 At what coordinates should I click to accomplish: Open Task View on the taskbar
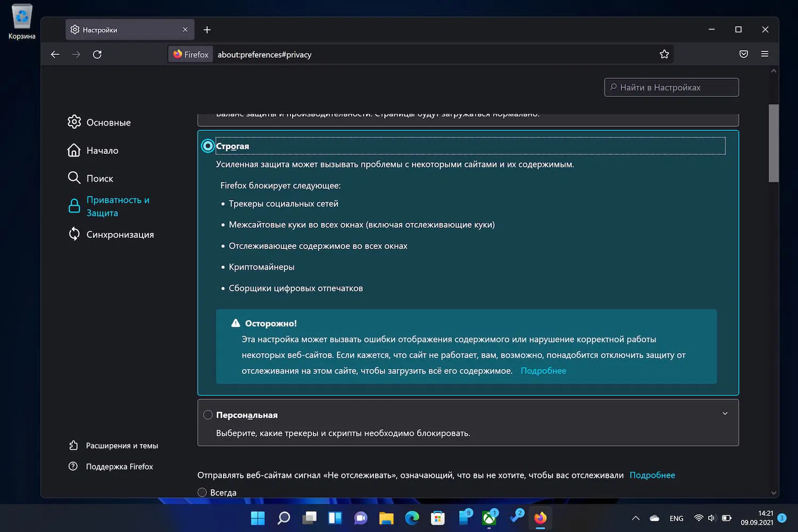pyautogui.click(x=309, y=518)
